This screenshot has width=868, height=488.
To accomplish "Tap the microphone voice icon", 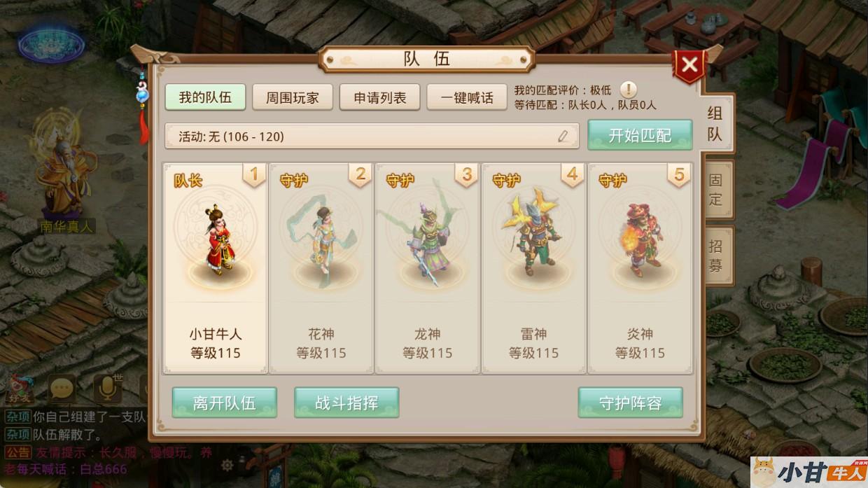I will (107, 387).
